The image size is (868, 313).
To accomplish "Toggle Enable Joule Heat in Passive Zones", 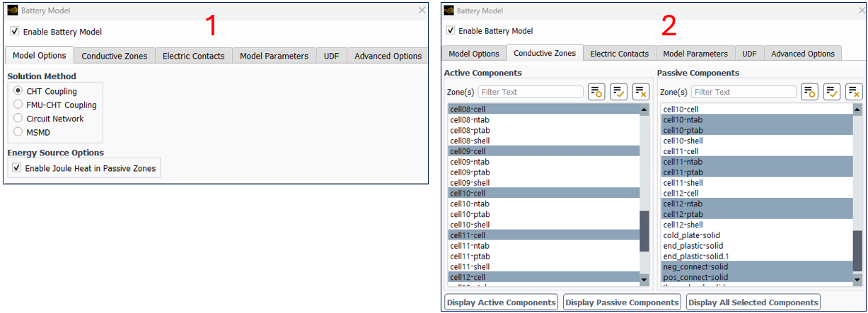I will (x=17, y=168).
